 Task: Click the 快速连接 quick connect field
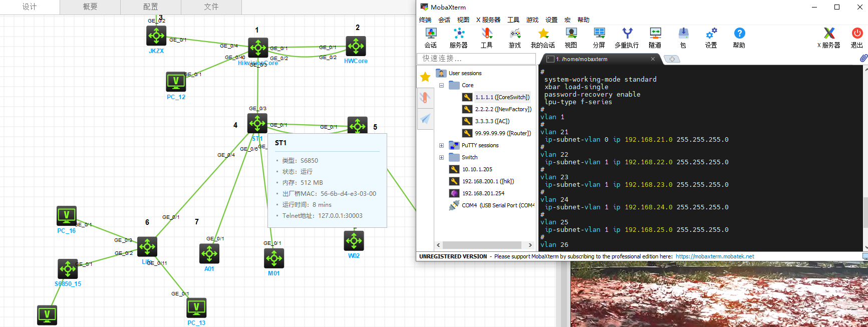pos(476,59)
